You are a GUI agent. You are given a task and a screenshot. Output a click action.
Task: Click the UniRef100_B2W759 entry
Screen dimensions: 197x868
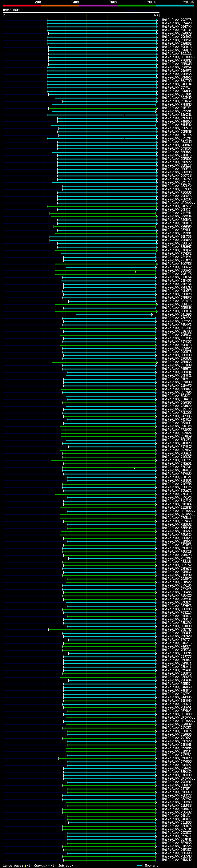coord(177,179)
